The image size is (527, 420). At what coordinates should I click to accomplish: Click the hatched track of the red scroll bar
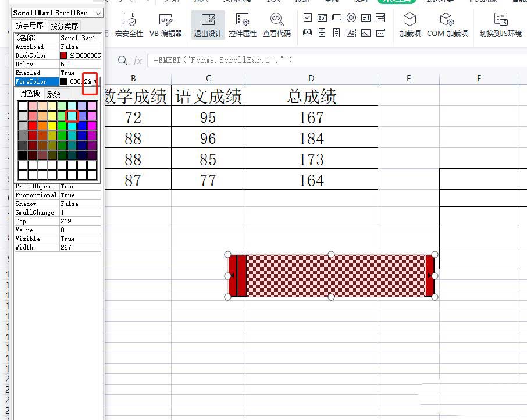336,276
